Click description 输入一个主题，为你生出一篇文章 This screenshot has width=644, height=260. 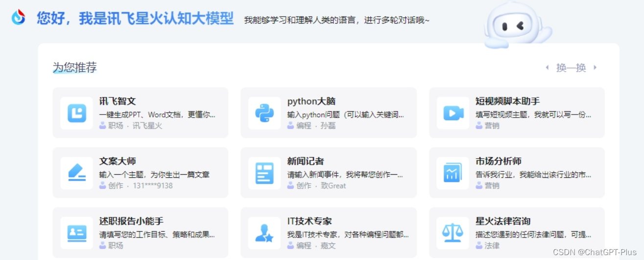[154, 175]
